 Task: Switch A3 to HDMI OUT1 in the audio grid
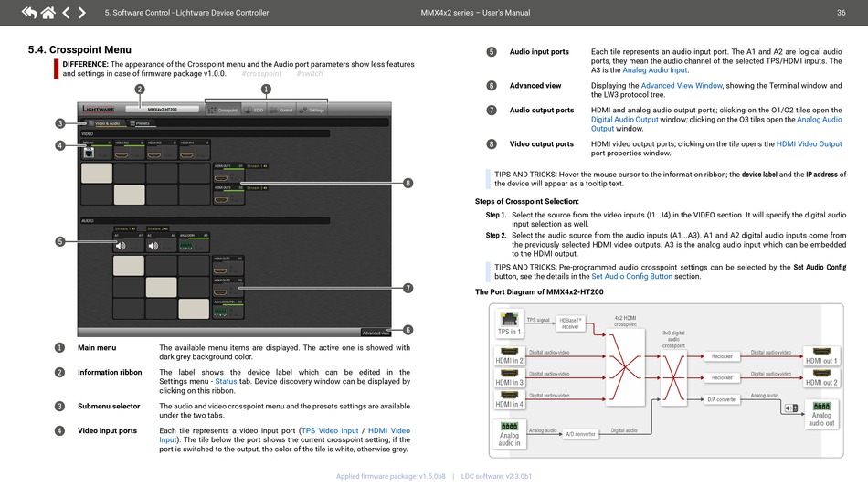(194, 266)
